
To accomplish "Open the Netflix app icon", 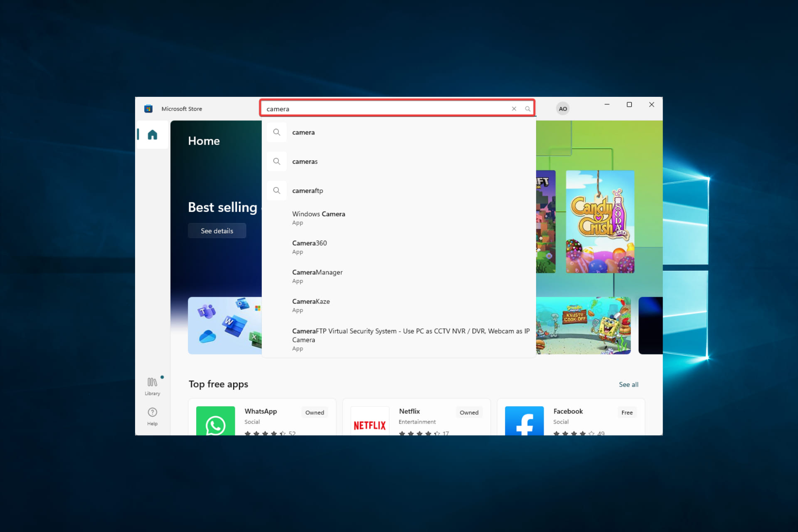I will click(370, 421).
